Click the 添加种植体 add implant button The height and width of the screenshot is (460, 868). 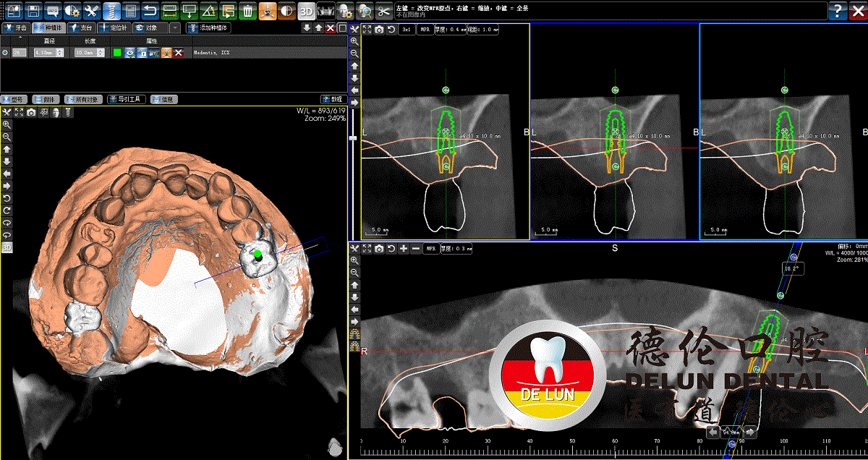[208, 27]
